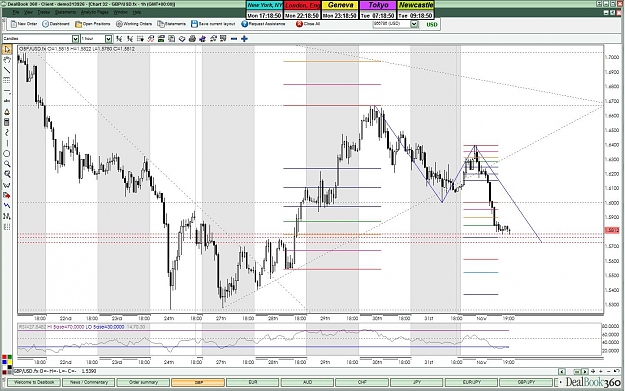Image resolution: width=625 pixels, height=391 pixels.
Task: Open the Trades menu
Action: point(43,13)
